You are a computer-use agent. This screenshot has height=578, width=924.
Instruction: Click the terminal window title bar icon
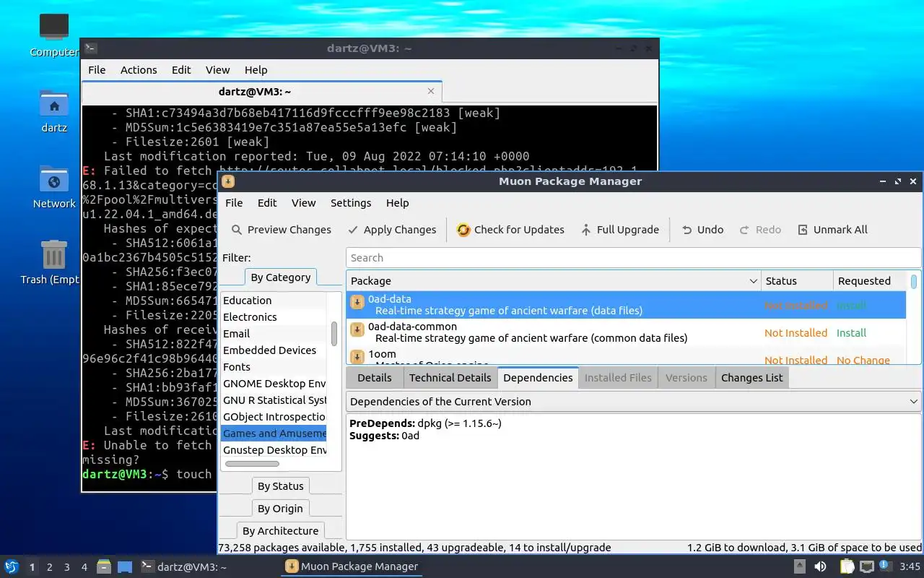(x=90, y=48)
